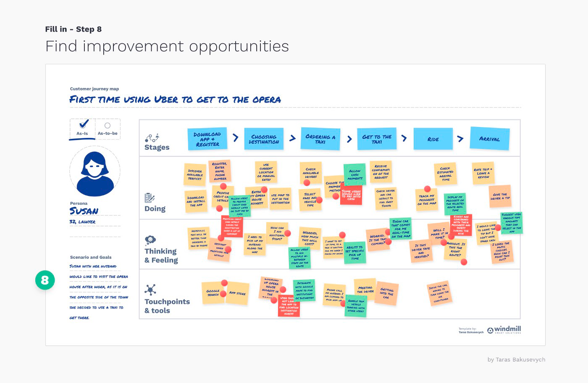Click red 'Some users would like to pay with cash' note
Screen dimensions: 588x383
(351, 195)
